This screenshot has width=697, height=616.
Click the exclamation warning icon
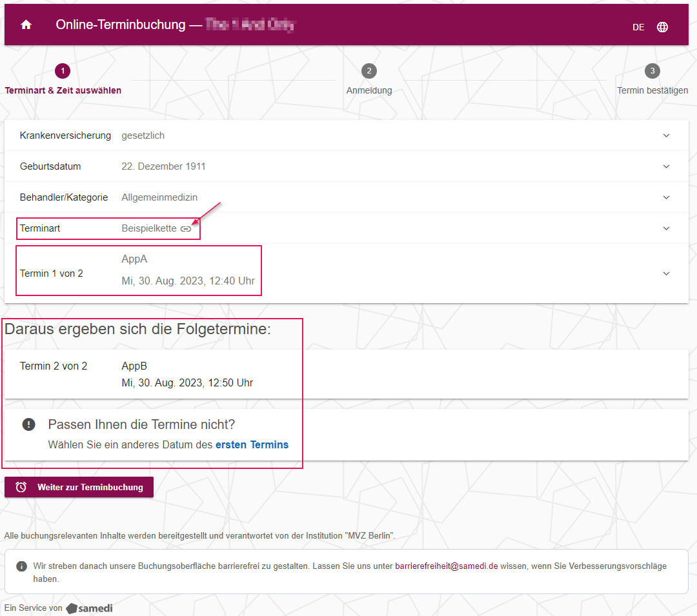[x=28, y=424]
